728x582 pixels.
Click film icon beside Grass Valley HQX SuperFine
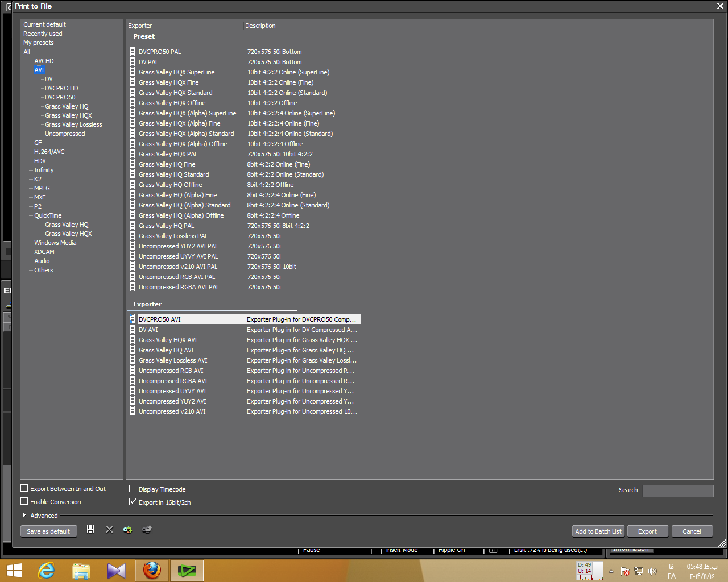coord(133,72)
